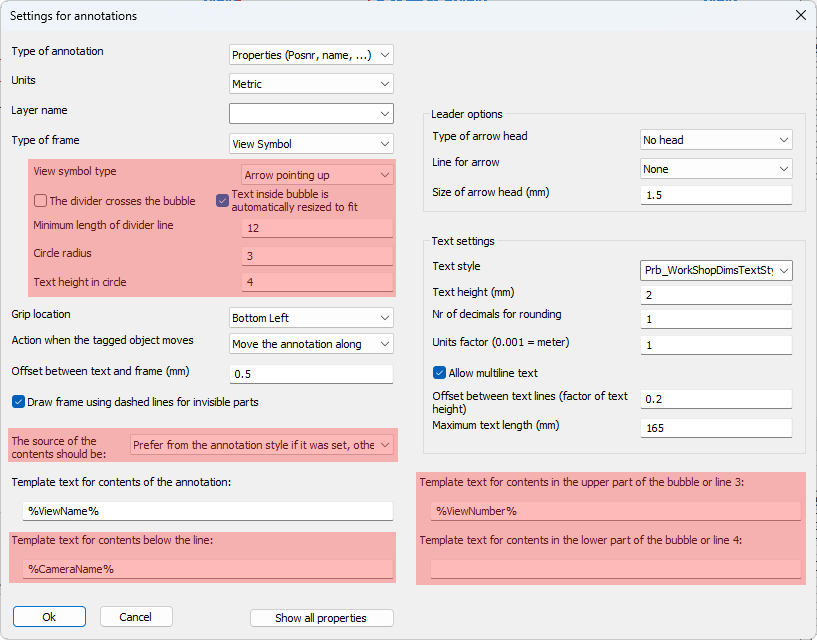The height and width of the screenshot is (640, 817).
Task: Open the Layer name dropdown
Action: (x=311, y=114)
